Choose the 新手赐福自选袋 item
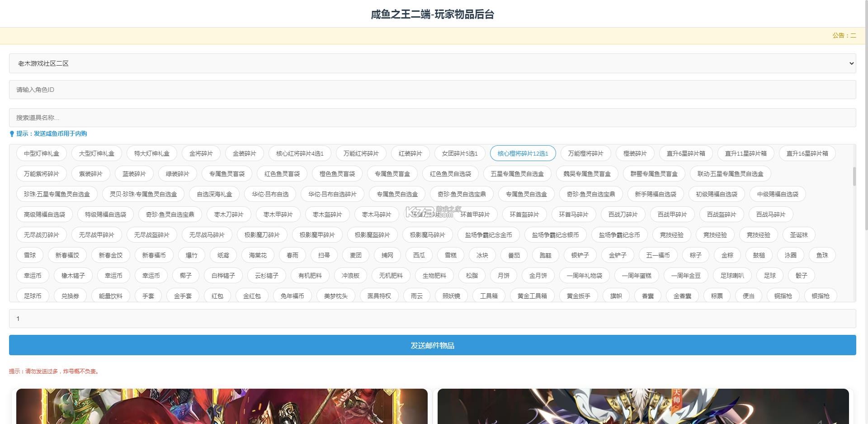Viewport: 868px width, 424px height. (656, 194)
